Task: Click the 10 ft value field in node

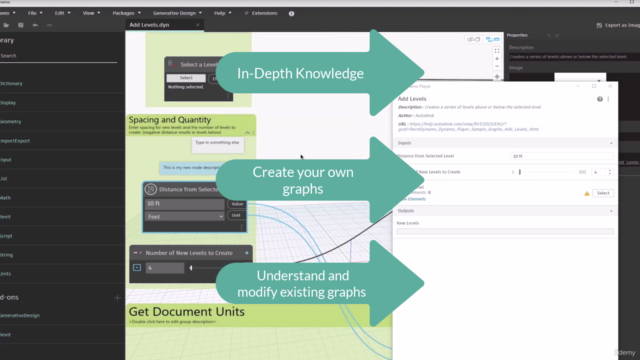Action: [184, 204]
